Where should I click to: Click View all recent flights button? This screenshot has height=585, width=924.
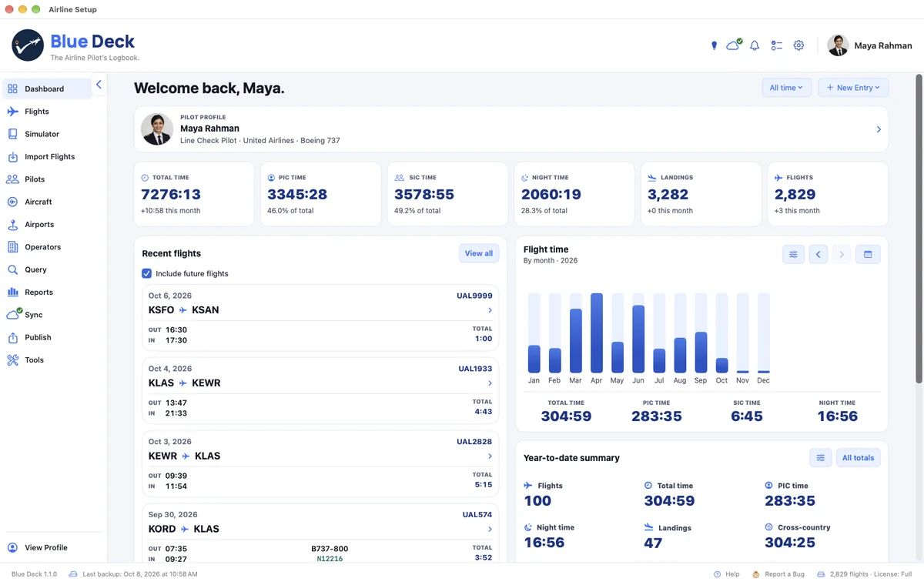coord(479,253)
